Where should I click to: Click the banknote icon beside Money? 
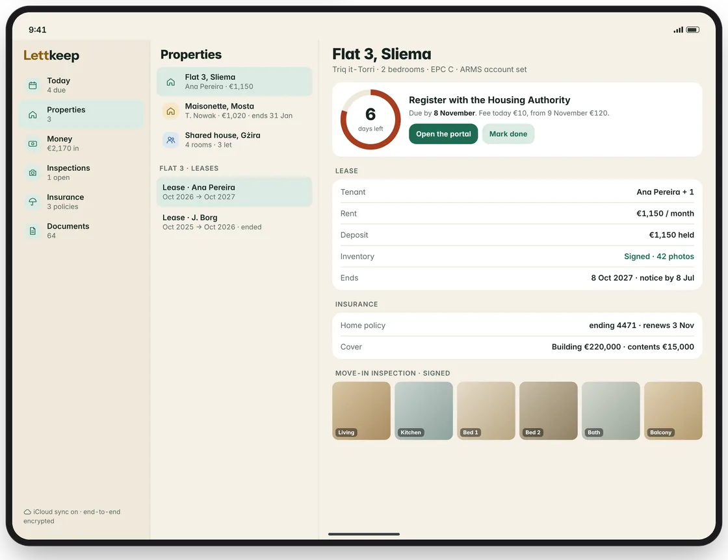pos(32,144)
